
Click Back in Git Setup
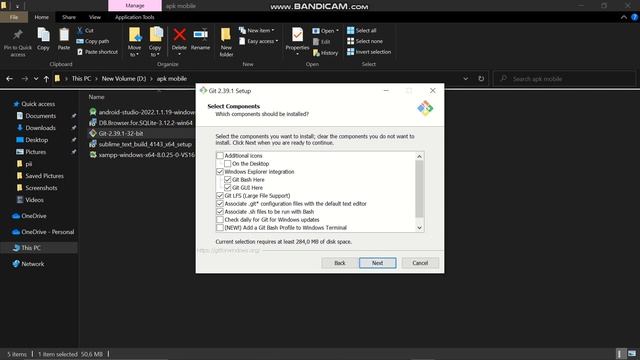pos(340,263)
